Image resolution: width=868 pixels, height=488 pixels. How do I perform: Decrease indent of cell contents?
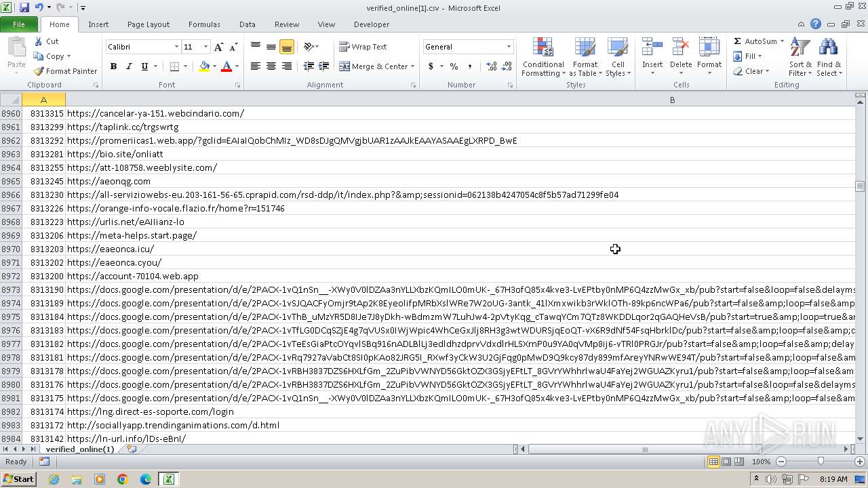(x=309, y=66)
